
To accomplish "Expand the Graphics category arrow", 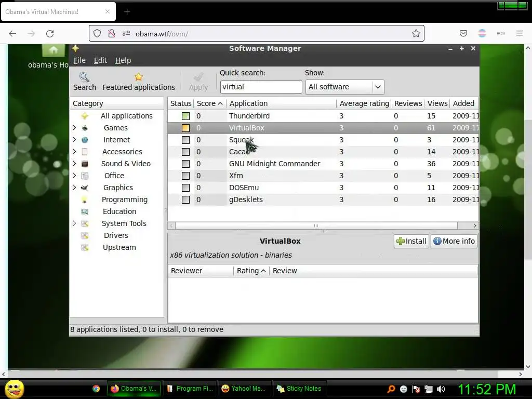I will click(74, 187).
